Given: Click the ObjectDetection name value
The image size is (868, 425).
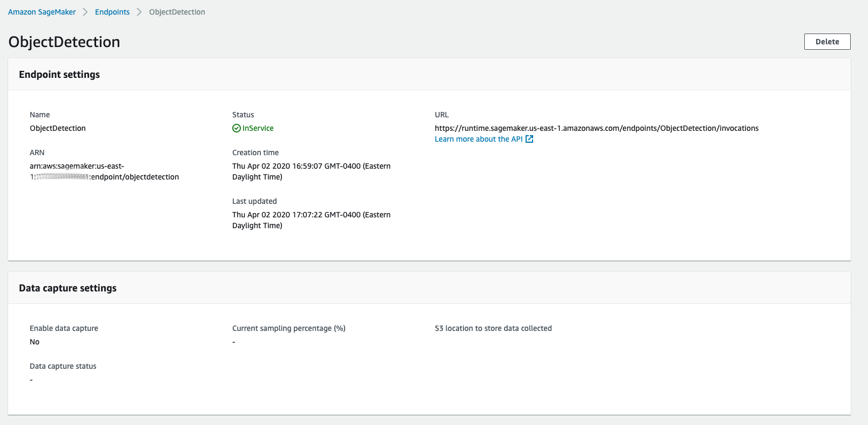Looking at the screenshot, I should [x=58, y=128].
